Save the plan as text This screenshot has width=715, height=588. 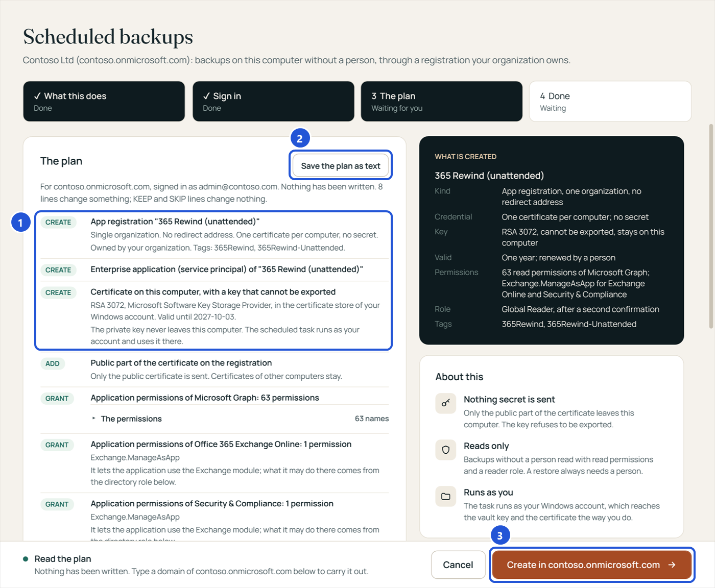(341, 166)
